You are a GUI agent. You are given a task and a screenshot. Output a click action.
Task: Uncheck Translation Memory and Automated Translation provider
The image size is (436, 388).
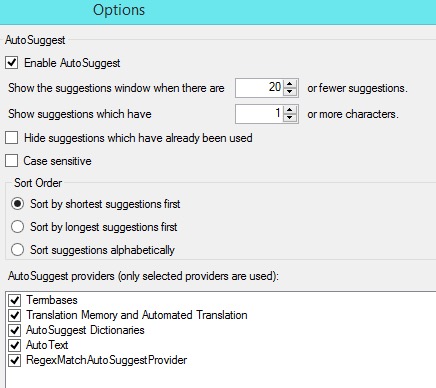tap(15, 315)
